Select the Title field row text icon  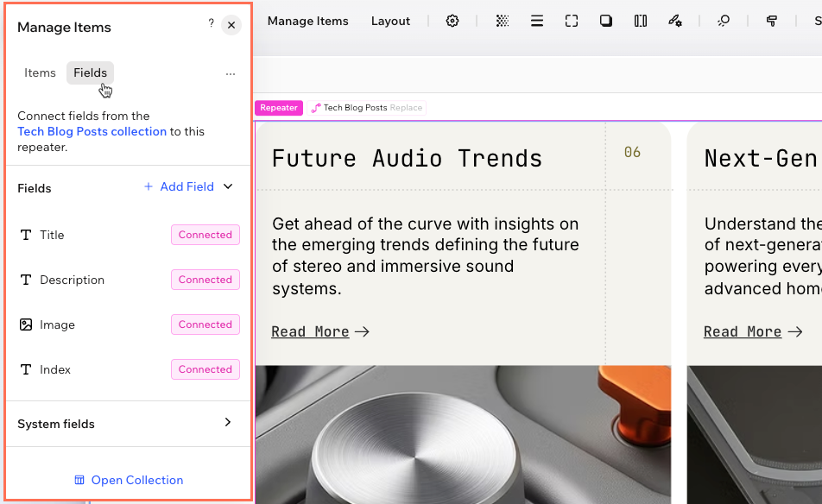(26, 235)
